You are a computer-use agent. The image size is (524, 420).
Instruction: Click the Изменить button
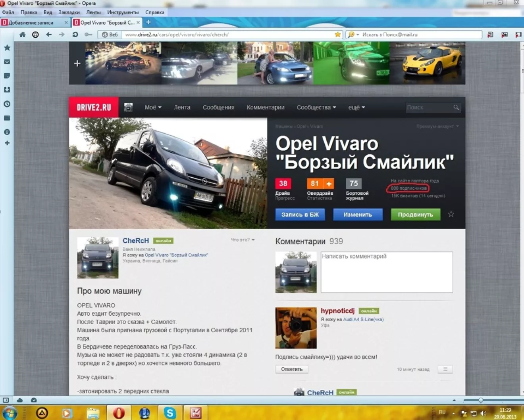(x=358, y=215)
